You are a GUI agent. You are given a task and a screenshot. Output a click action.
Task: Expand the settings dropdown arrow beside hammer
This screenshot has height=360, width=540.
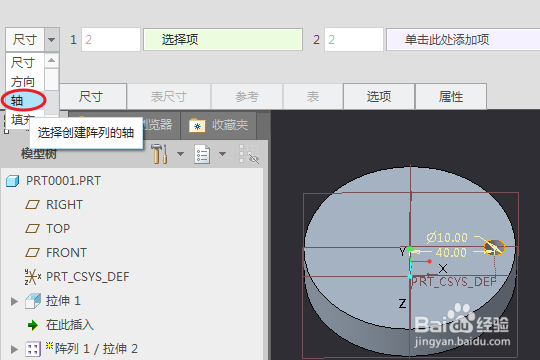pos(180,154)
